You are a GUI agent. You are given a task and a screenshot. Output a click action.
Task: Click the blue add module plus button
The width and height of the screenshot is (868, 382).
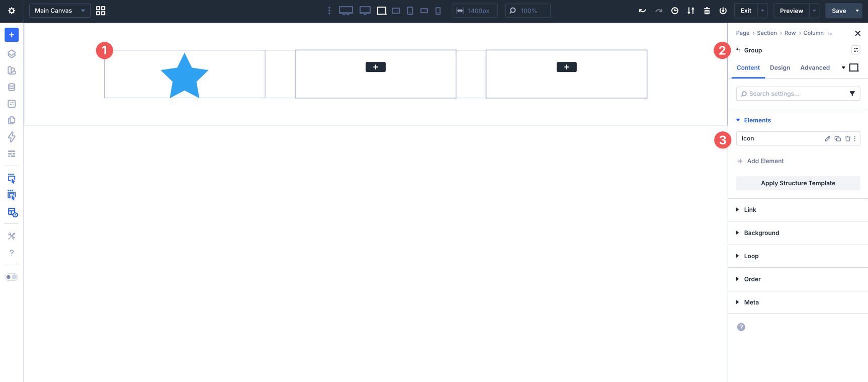click(x=12, y=35)
